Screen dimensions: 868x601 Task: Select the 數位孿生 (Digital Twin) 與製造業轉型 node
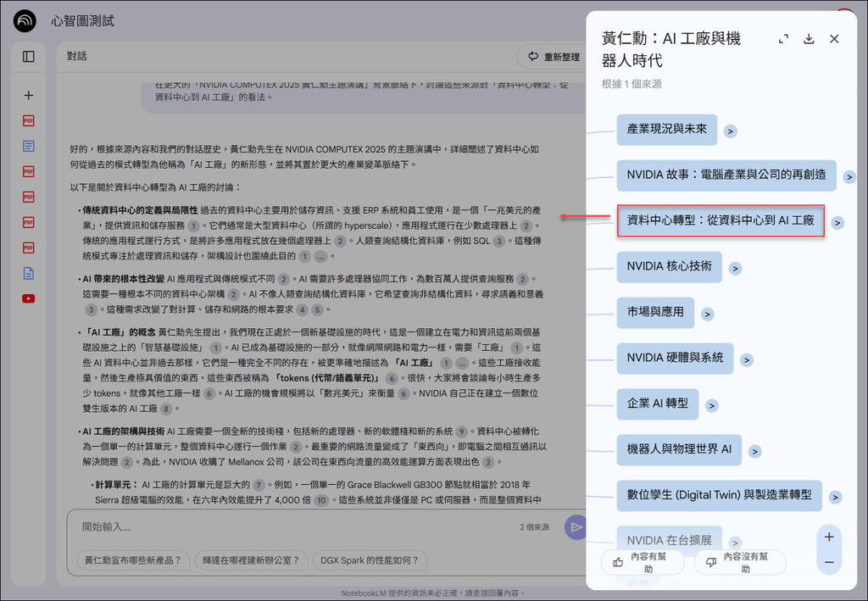pyautogui.click(x=720, y=496)
